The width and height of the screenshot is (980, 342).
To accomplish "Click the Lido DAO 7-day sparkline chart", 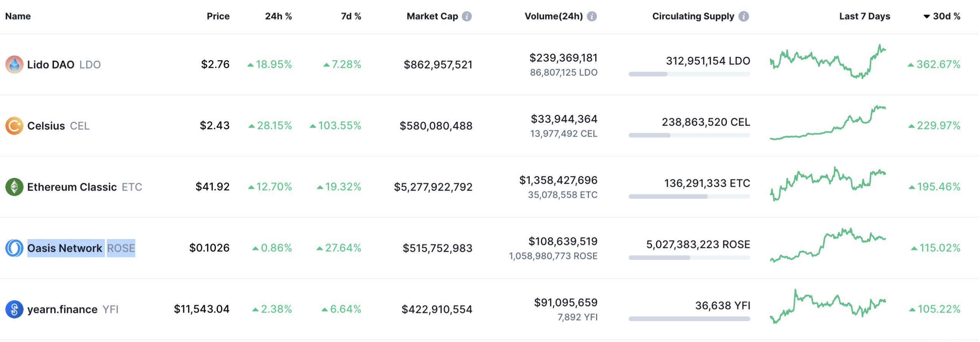I will click(x=828, y=61).
